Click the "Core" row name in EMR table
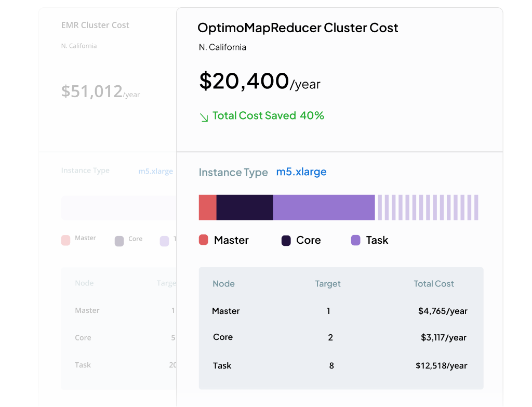Screen dimensions: 532x407 (x=83, y=338)
